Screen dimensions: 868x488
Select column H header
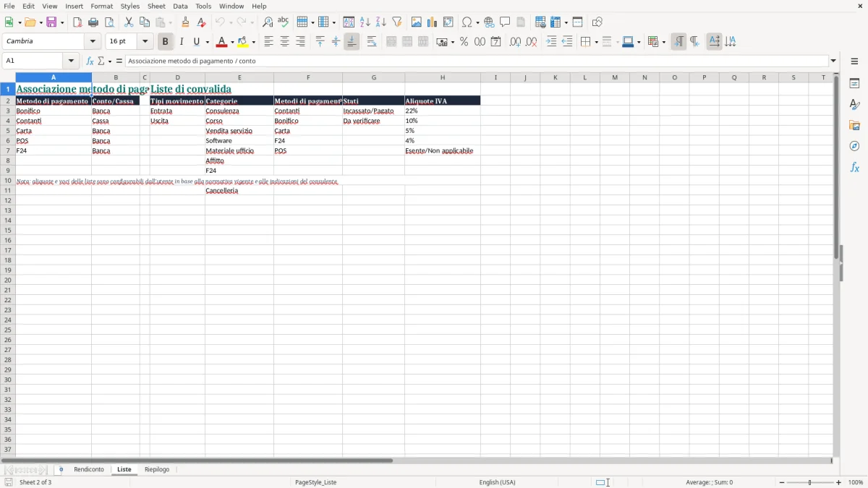tap(443, 77)
